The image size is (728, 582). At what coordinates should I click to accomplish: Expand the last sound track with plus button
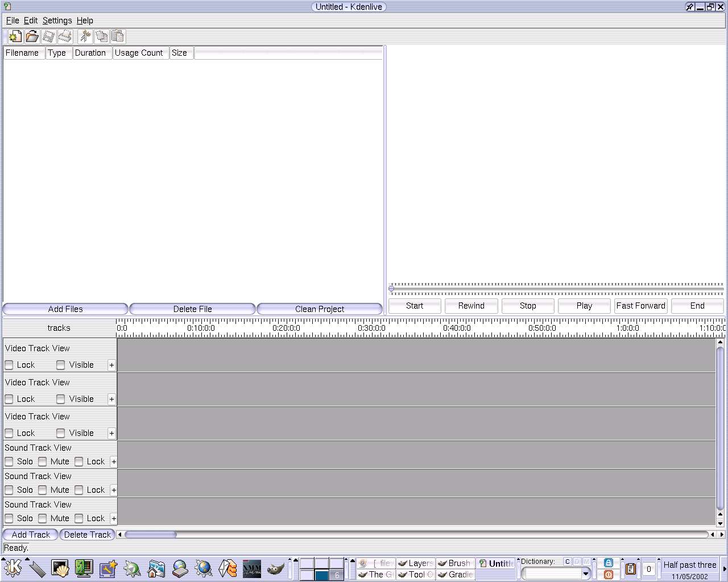point(114,518)
